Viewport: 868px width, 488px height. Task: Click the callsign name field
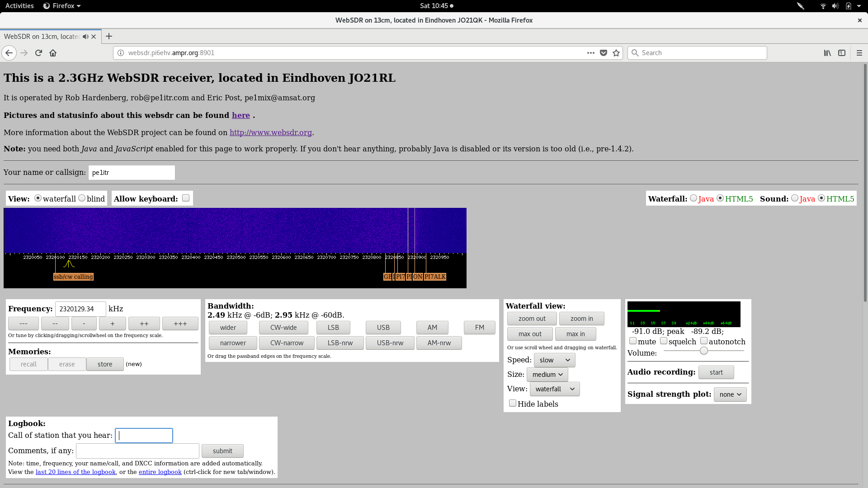coord(132,173)
